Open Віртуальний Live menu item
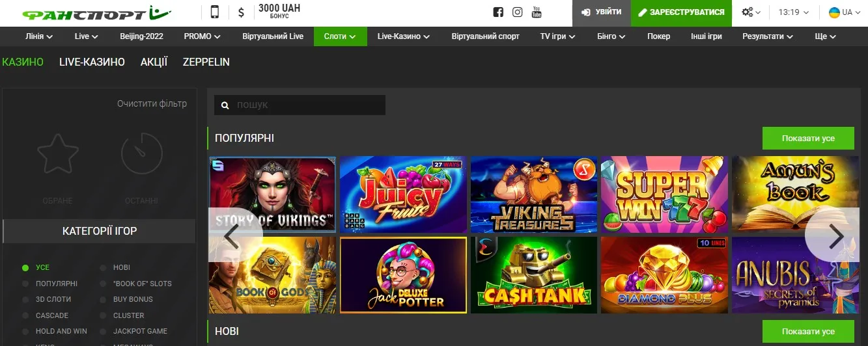The width and height of the screenshot is (868, 346). [273, 36]
